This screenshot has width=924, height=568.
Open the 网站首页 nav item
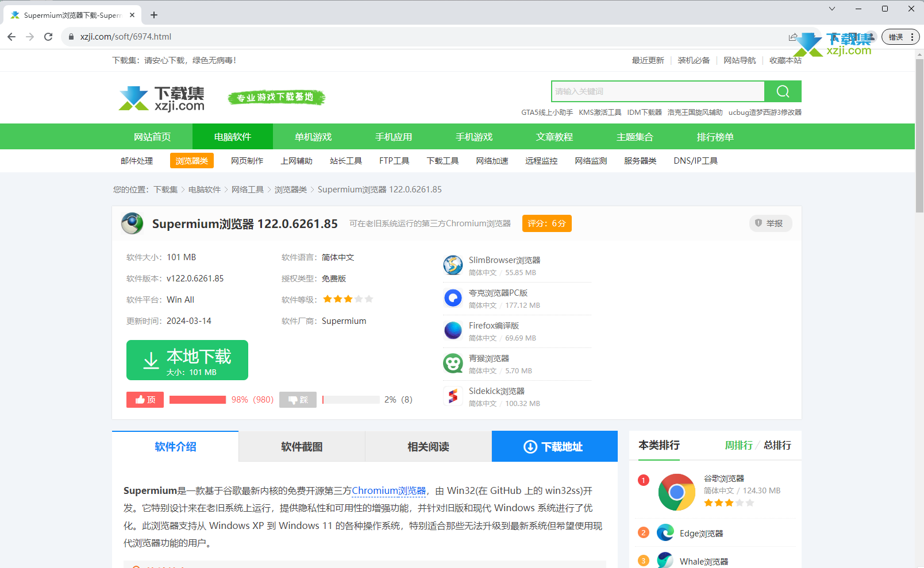pos(152,137)
